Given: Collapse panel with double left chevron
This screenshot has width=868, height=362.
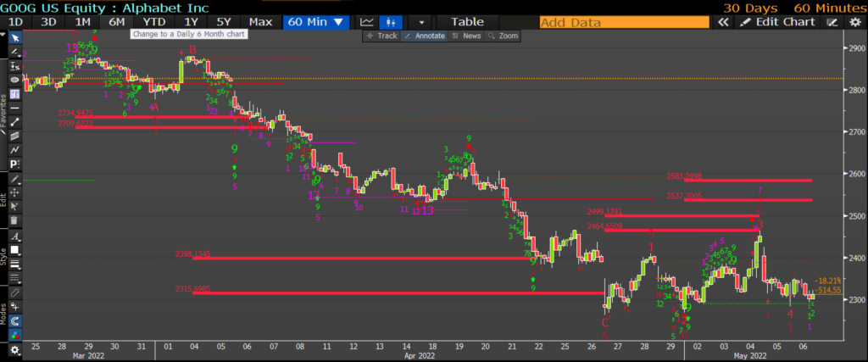Looking at the screenshot, I should point(722,22).
